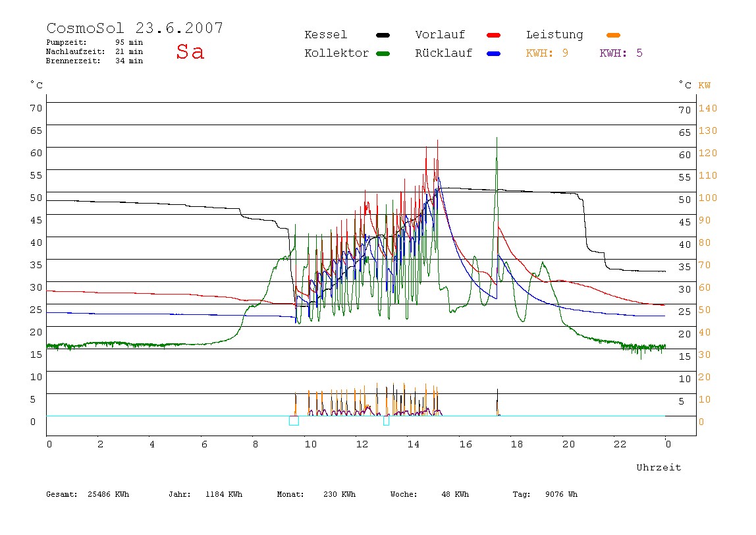Viewport: 756px width, 535px height.
Task: Click the orange '20' KW axis value
Action: 705,378
